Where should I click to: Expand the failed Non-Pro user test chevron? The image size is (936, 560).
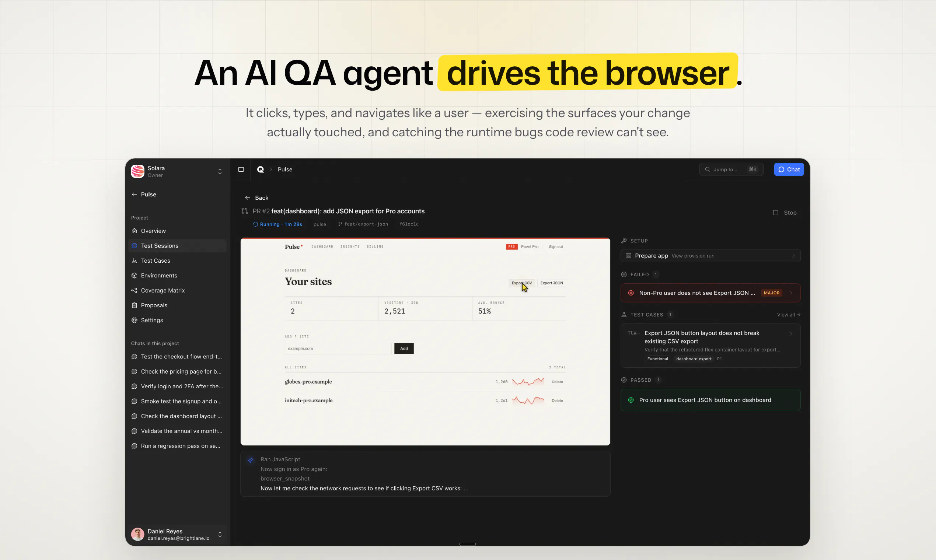click(x=791, y=293)
